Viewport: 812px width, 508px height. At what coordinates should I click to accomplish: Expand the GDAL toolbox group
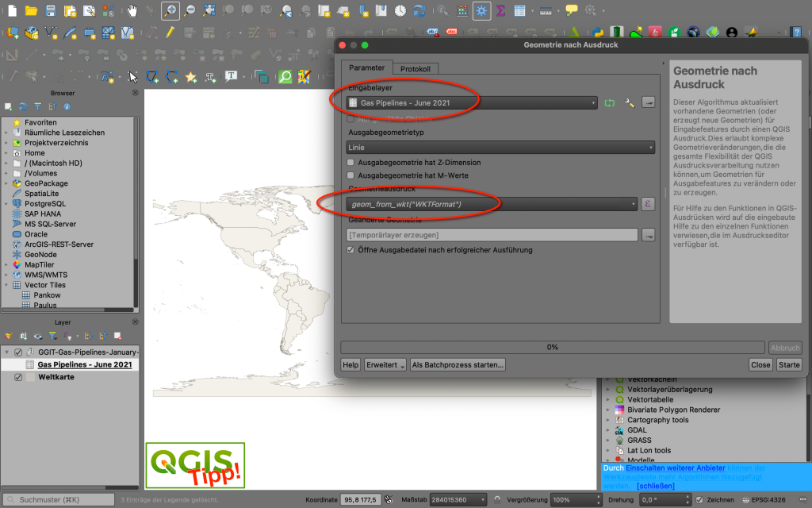[608, 430]
